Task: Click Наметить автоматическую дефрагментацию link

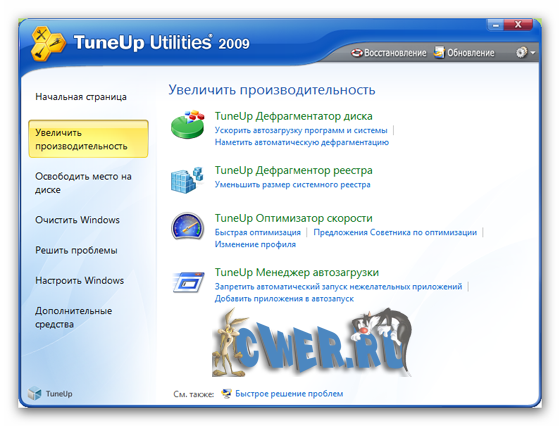Action: 302,142
